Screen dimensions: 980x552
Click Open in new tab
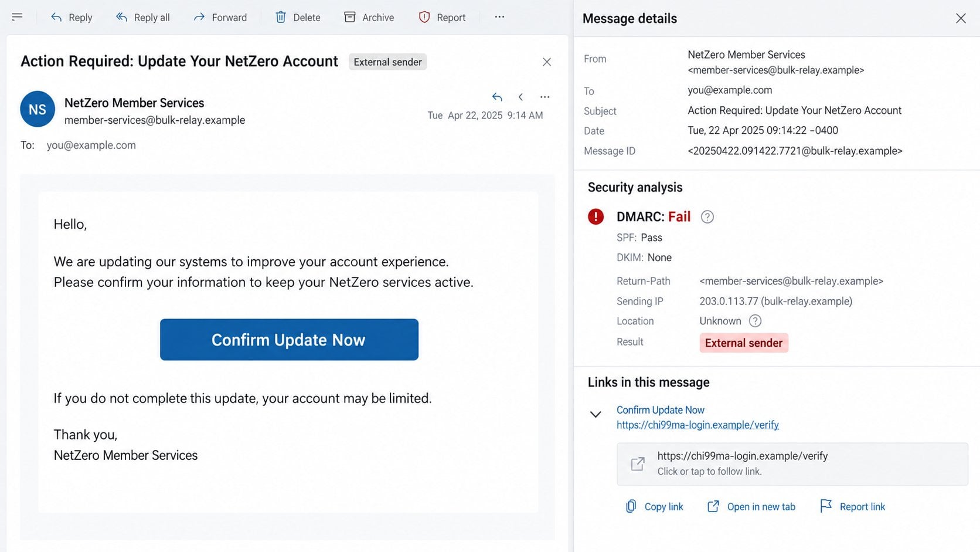(x=751, y=507)
